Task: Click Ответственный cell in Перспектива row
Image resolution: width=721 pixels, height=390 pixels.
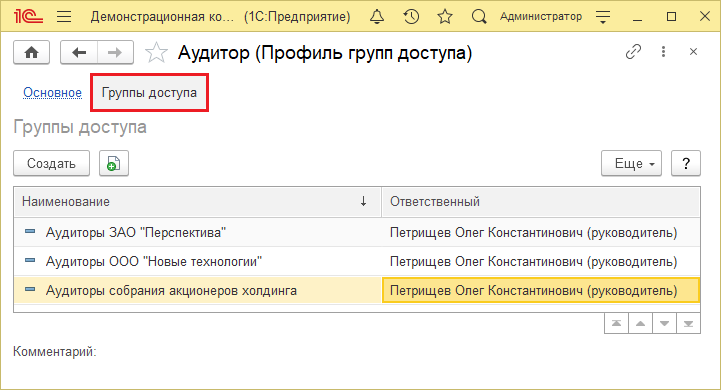Action: coord(541,232)
